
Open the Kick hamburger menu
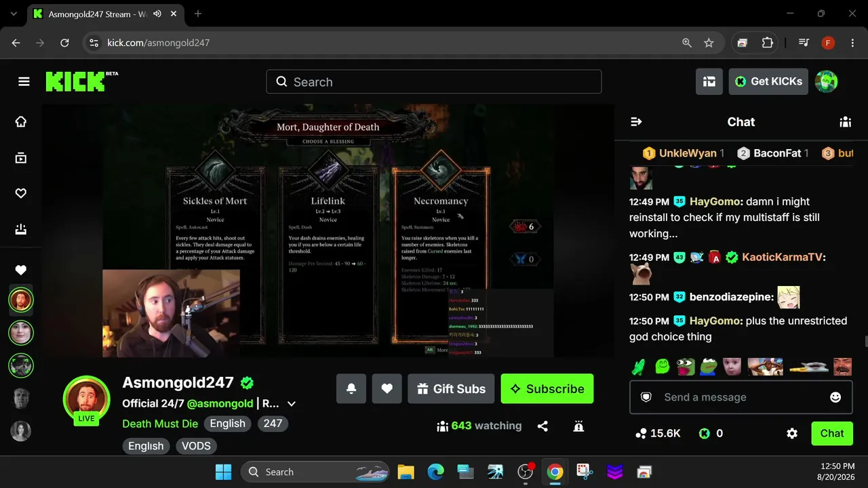(x=24, y=81)
